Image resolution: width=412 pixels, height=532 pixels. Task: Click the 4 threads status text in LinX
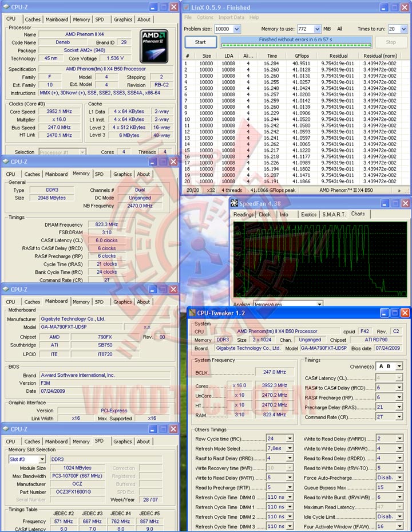pos(232,190)
